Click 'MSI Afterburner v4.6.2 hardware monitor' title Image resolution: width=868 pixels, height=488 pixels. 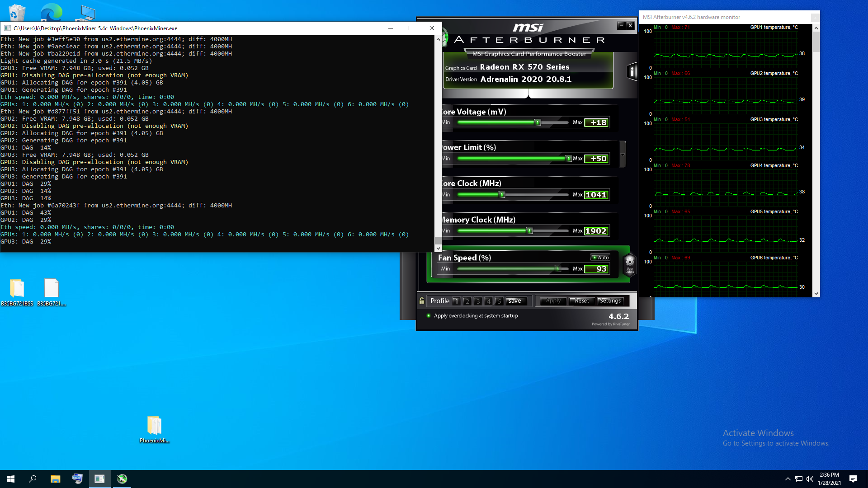pos(691,17)
